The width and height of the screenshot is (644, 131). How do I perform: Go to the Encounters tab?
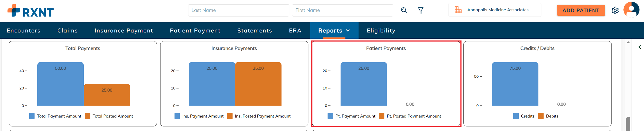[x=24, y=31]
